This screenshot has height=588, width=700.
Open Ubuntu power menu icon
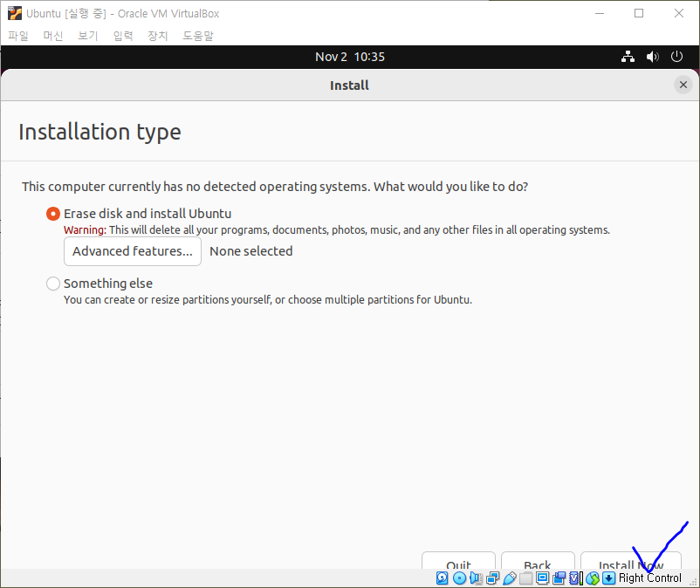coord(676,57)
